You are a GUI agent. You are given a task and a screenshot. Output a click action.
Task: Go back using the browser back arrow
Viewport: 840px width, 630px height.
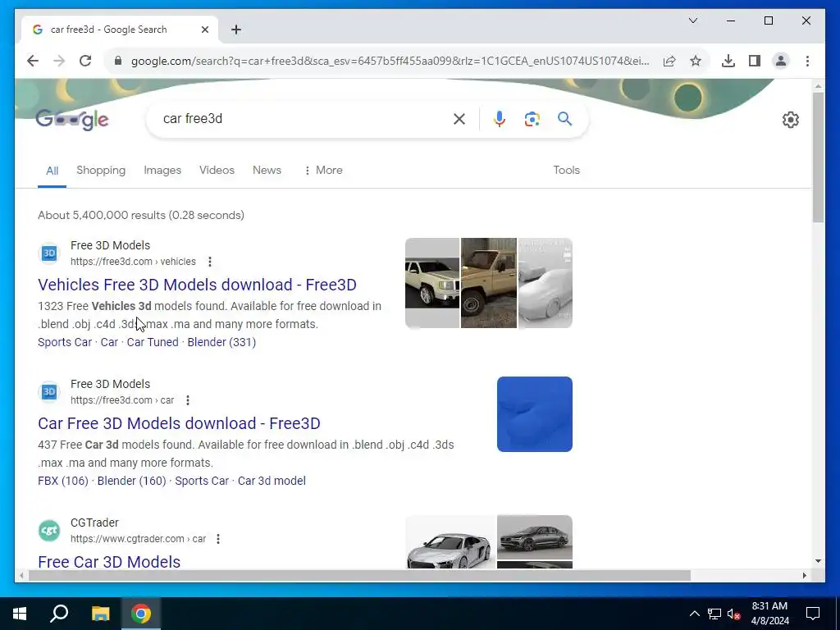tap(33, 61)
